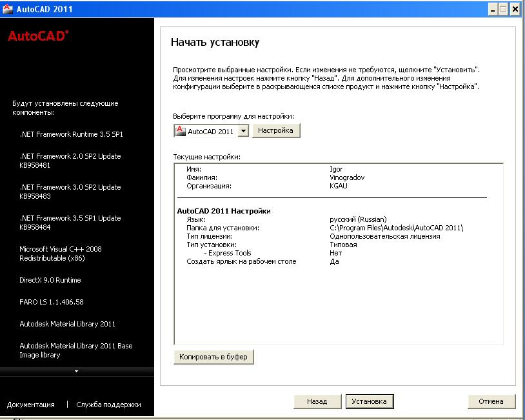
Task: Click the name value Igor
Action: [x=336, y=169]
